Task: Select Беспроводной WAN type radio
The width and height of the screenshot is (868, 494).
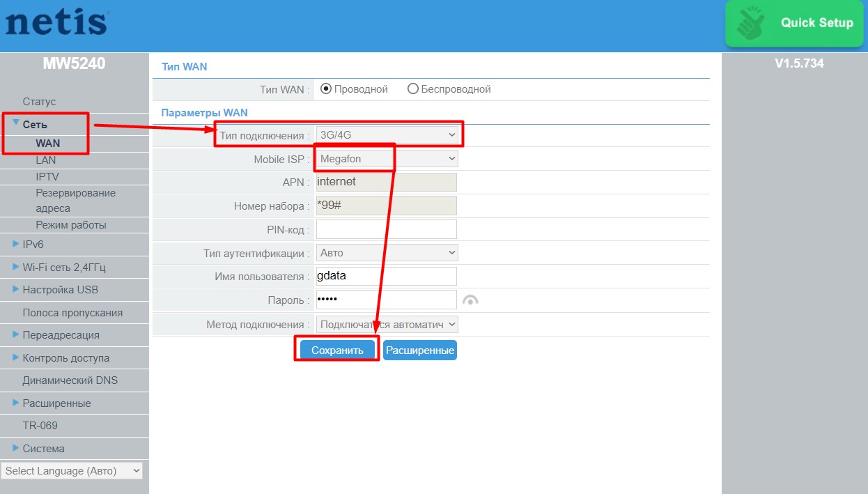Action: tap(412, 89)
